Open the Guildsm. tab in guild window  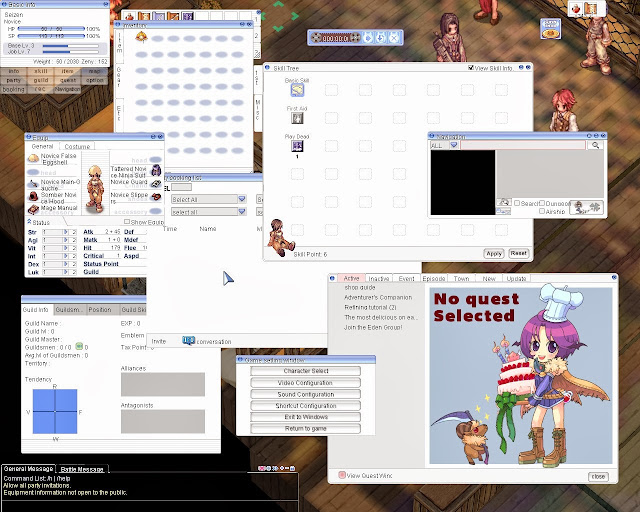(69, 309)
